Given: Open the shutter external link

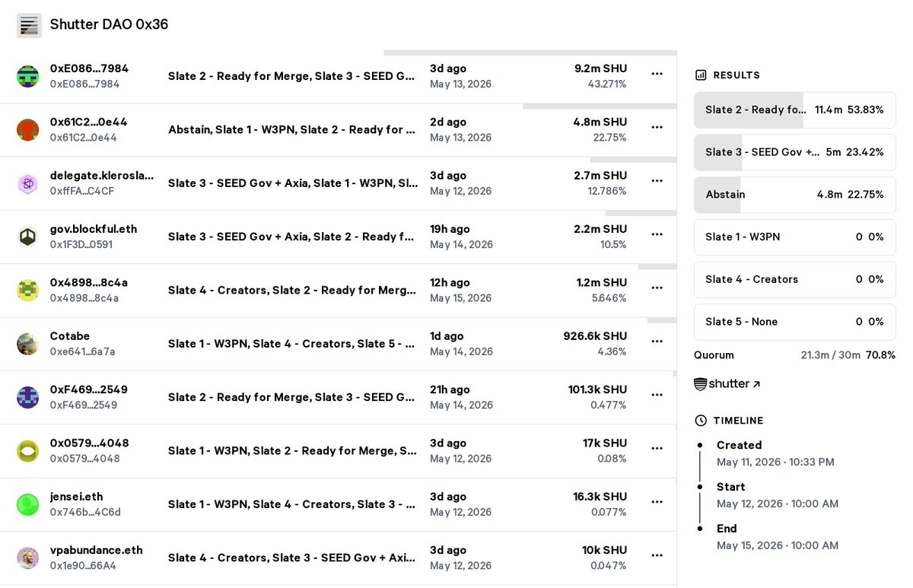Looking at the screenshot, I should click(727, 384).
